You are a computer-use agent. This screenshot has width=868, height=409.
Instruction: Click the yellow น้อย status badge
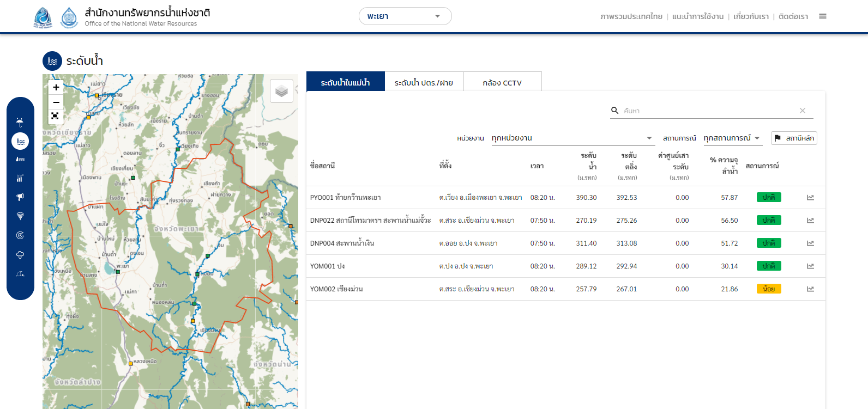(769, 289)
